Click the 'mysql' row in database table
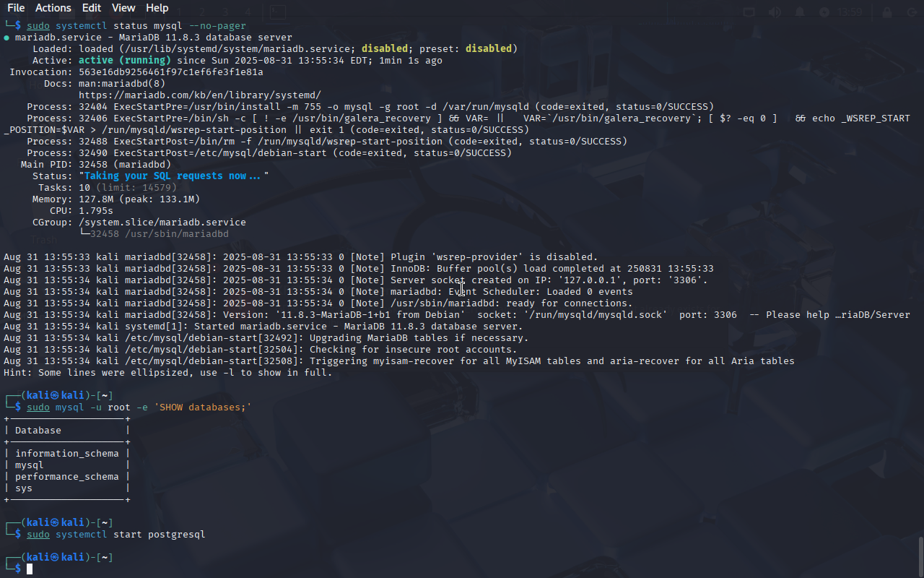The height and width of the screenshot is (578, 924). click(67, 465)
